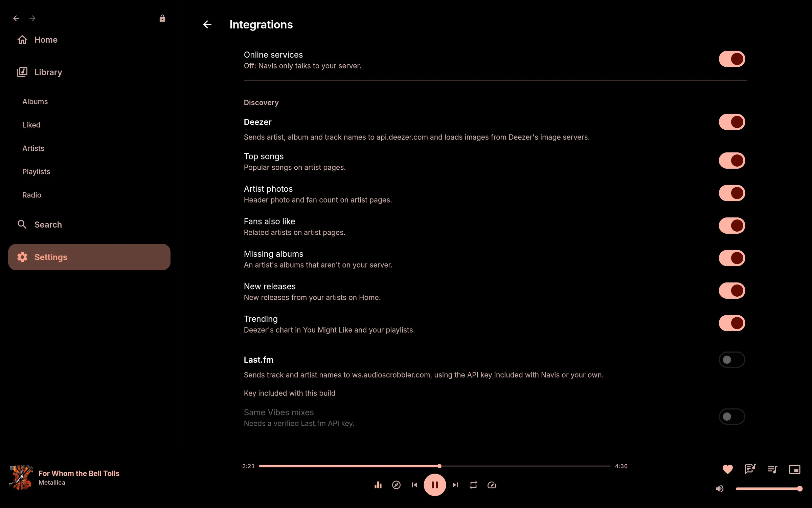
Task: Click song title For Whom the Bell Tolls
Action: (79, 473)
